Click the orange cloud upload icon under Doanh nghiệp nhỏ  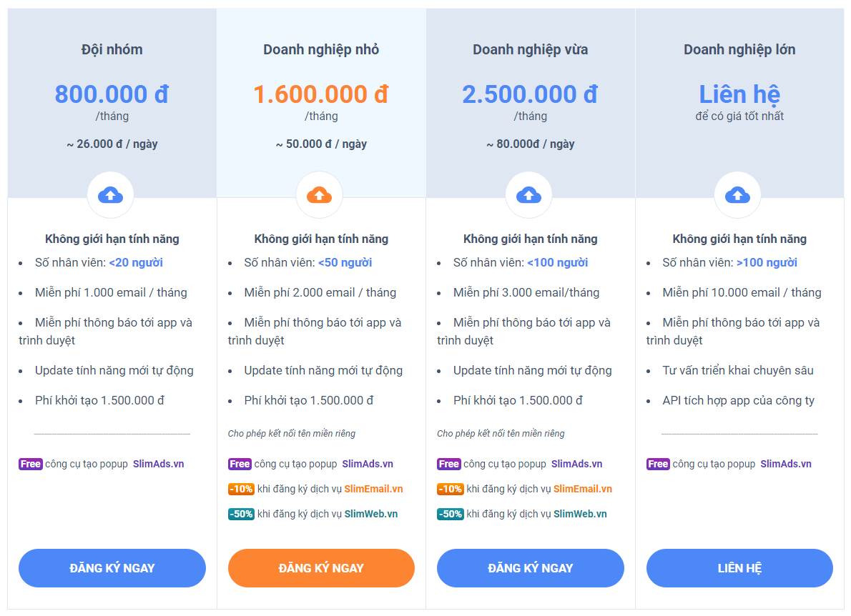319,194
